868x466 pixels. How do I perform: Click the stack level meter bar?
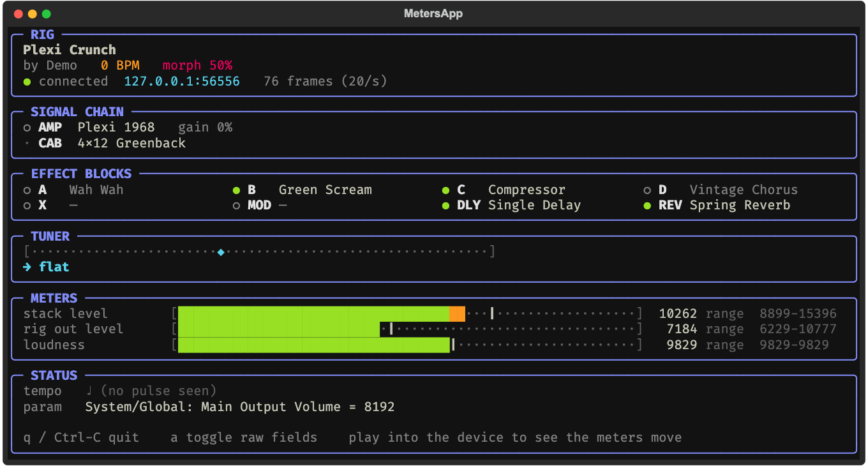pos(407,313)
